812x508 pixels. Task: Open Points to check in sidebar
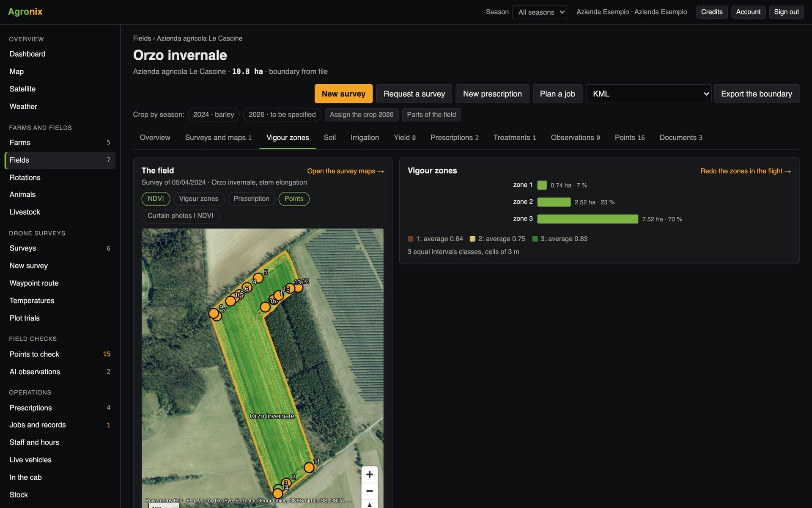click(60, 354)
